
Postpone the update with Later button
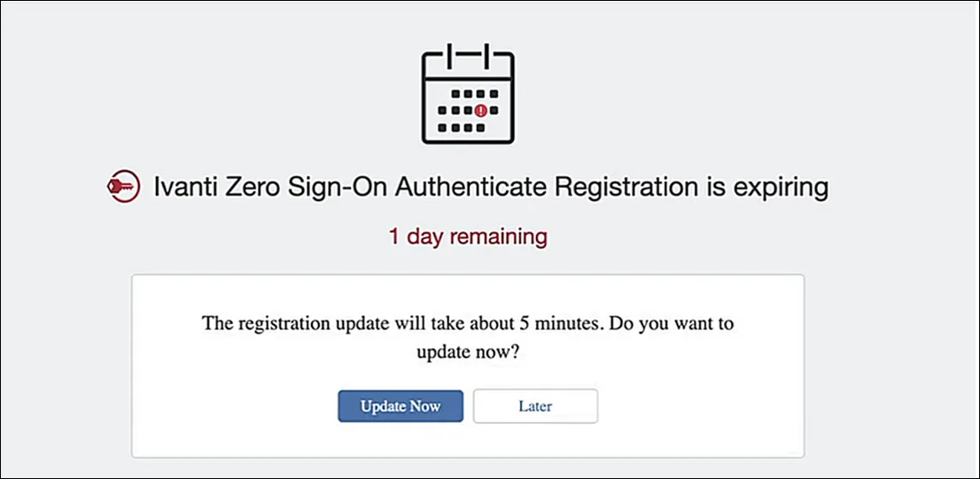pyautogui.click(x=535, y=406)
